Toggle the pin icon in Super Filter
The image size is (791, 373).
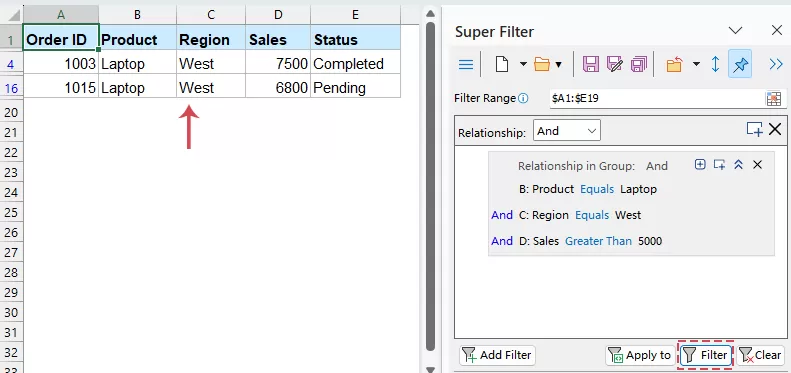pos(740,64)
